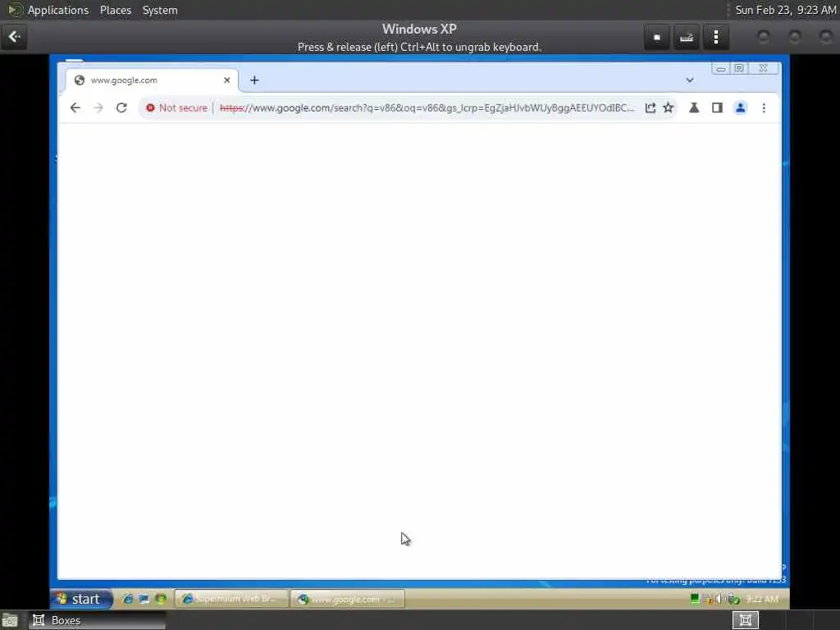Open the experiments flask icon
This screenshot has width=840, height=630.
point(694,108)
